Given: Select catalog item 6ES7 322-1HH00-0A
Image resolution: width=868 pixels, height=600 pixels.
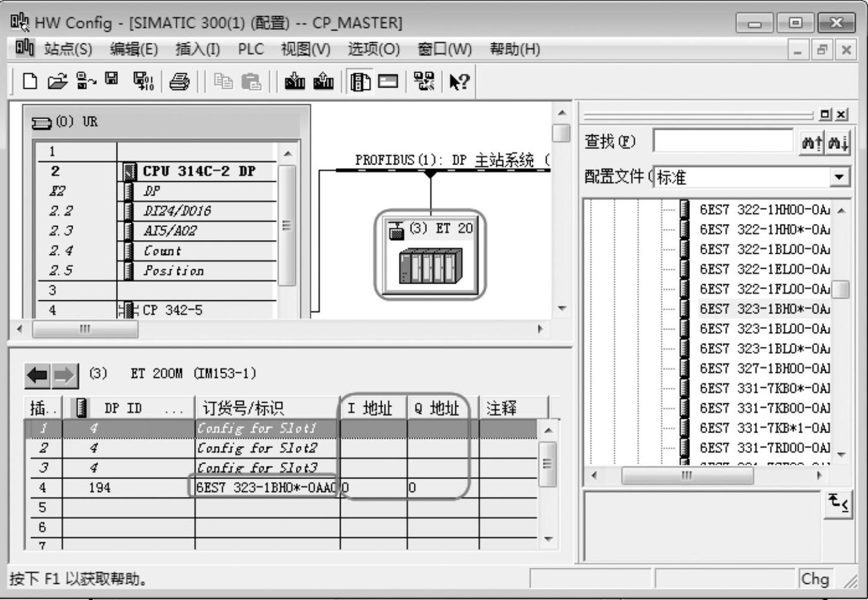Looking at the screenshot, I should (x=764, y=210).
